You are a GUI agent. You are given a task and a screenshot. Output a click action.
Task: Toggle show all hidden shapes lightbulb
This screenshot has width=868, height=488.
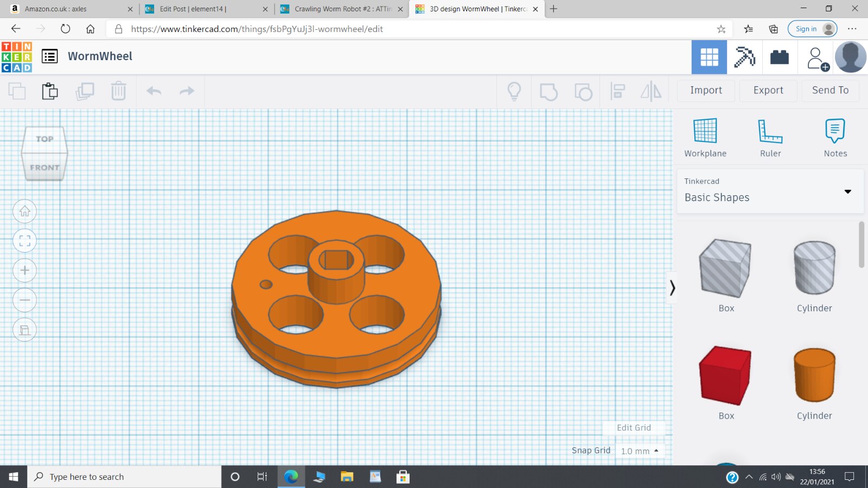[x=514, y=91]
